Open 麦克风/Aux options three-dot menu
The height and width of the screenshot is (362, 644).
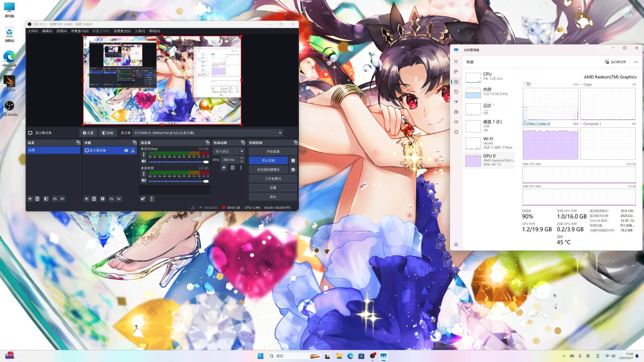pos(144,155)
